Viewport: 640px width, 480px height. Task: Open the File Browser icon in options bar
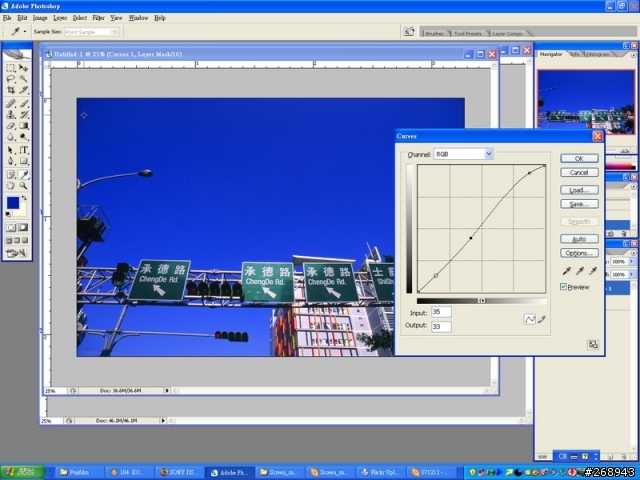[x=409, y=31]
